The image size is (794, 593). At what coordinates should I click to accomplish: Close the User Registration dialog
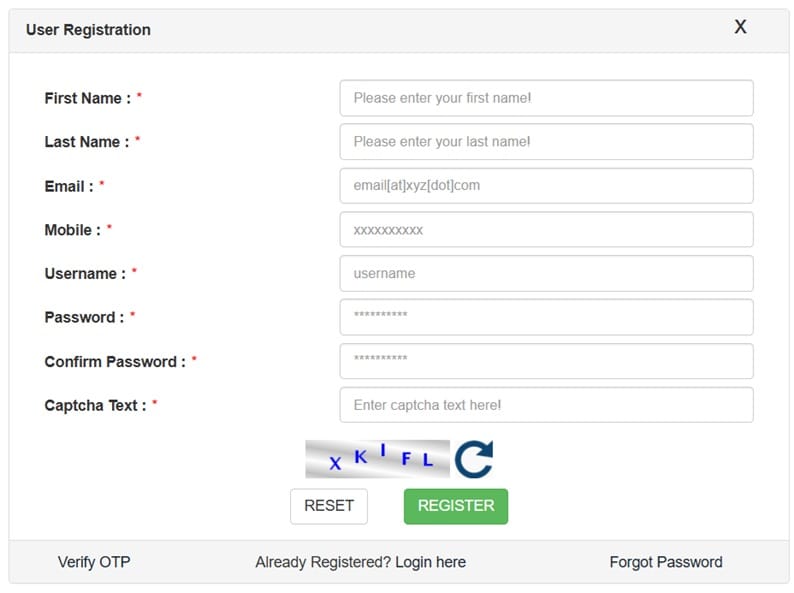tap(740, 27)
